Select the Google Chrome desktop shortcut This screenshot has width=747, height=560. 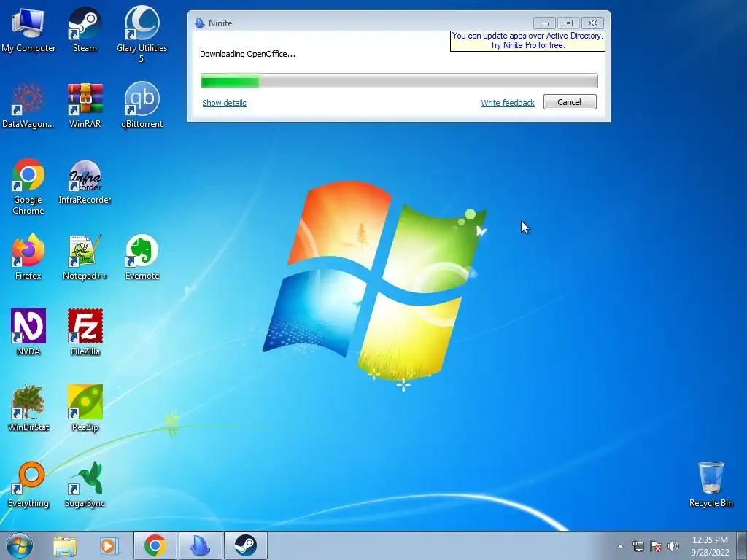pos(28,187)
